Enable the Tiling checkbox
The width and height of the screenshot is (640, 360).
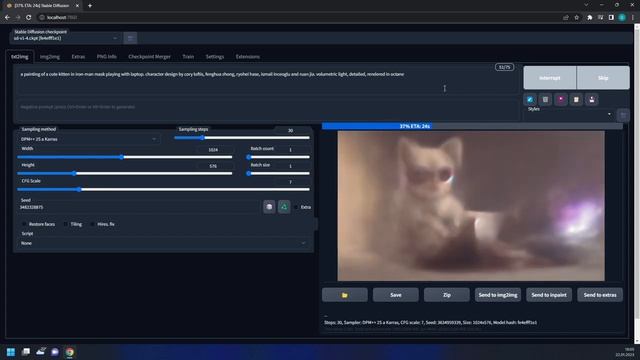66,224
